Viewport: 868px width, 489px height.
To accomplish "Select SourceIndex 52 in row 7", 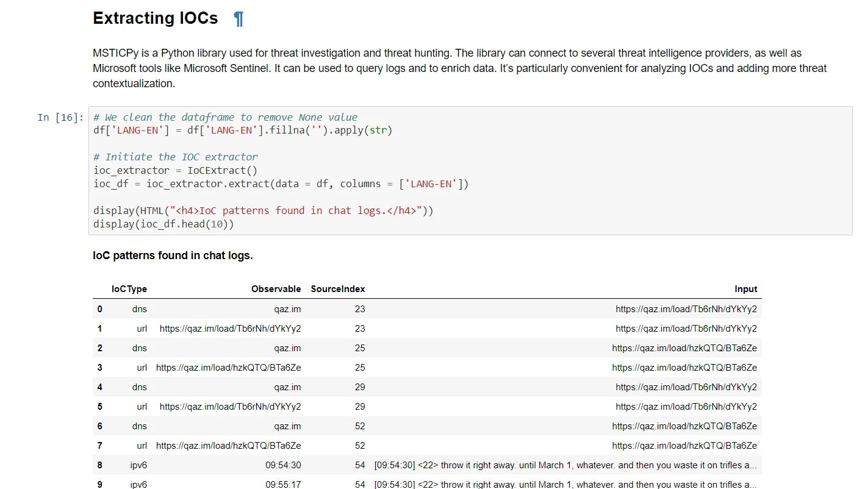I will pyautogui.click(x=360, y=446).
